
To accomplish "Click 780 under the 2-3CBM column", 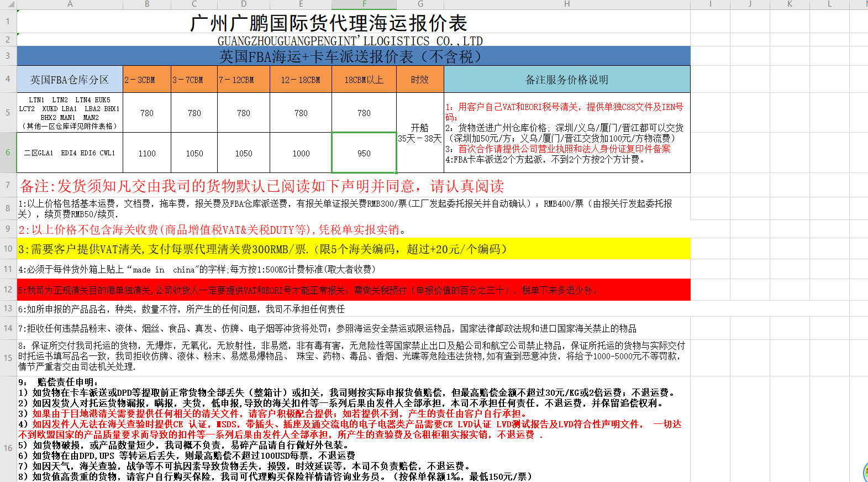I will (147, 113).
